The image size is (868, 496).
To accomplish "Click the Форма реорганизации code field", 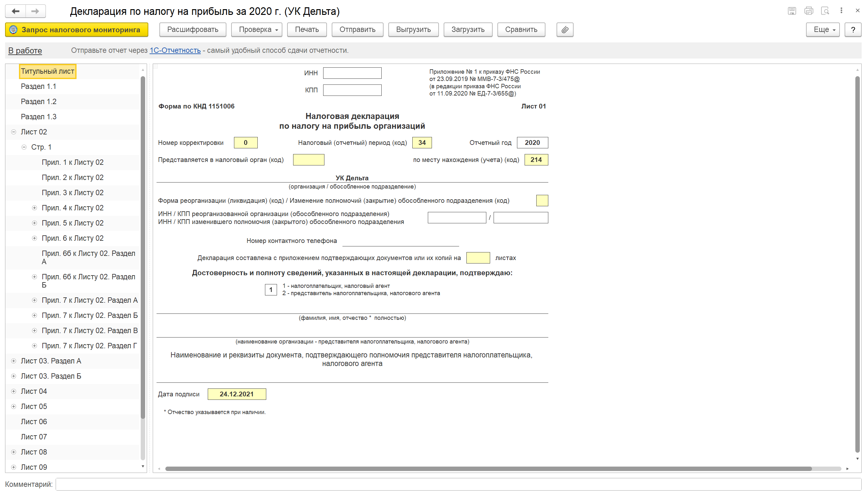I will coord(542,201).
